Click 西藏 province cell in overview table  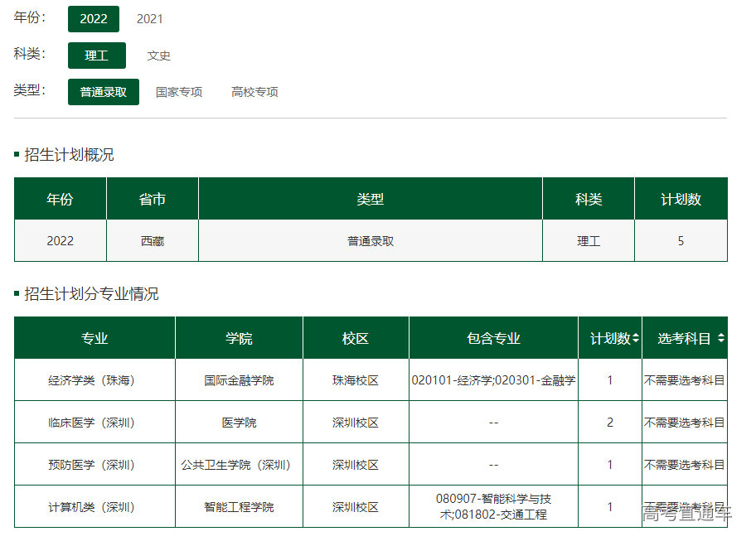point(153,241)
